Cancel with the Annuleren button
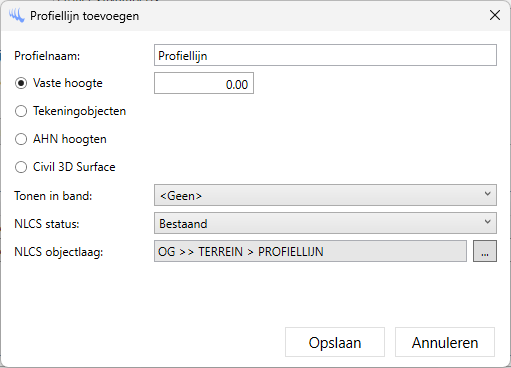This screenshot has width=511, height=368. click(445, 342)
